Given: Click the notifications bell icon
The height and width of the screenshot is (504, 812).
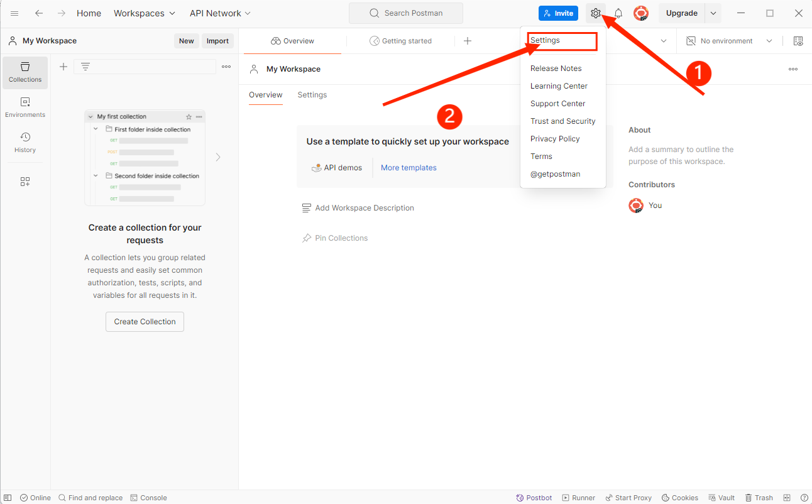Looking at the screenshot, I should click(618, 13).
